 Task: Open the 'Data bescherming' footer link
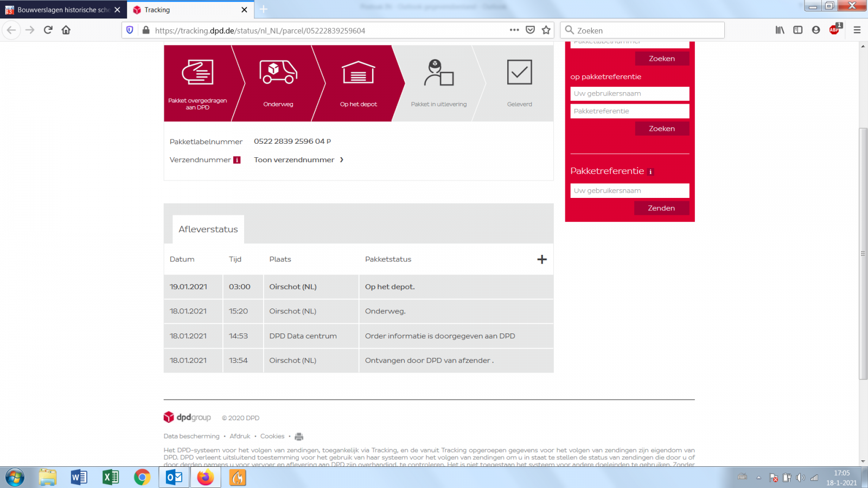tap(192, 436)
